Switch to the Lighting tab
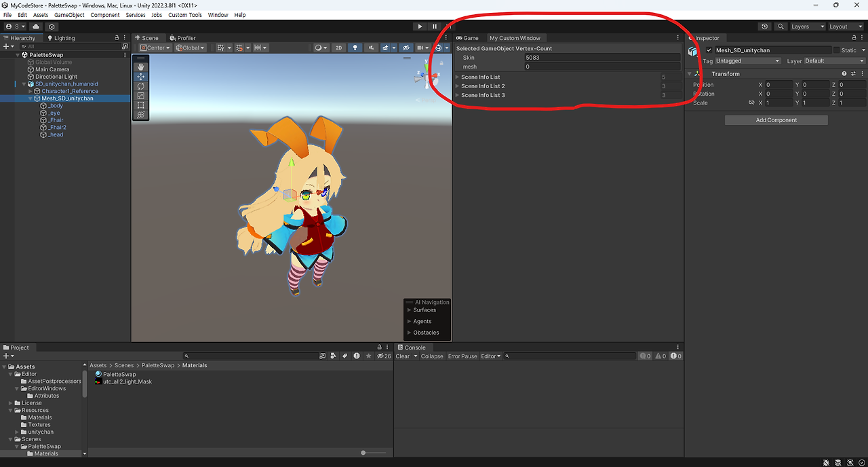Image resolution: width=868 pixels, height=467 pixels. pyautogui.click(x=61, y=38)
